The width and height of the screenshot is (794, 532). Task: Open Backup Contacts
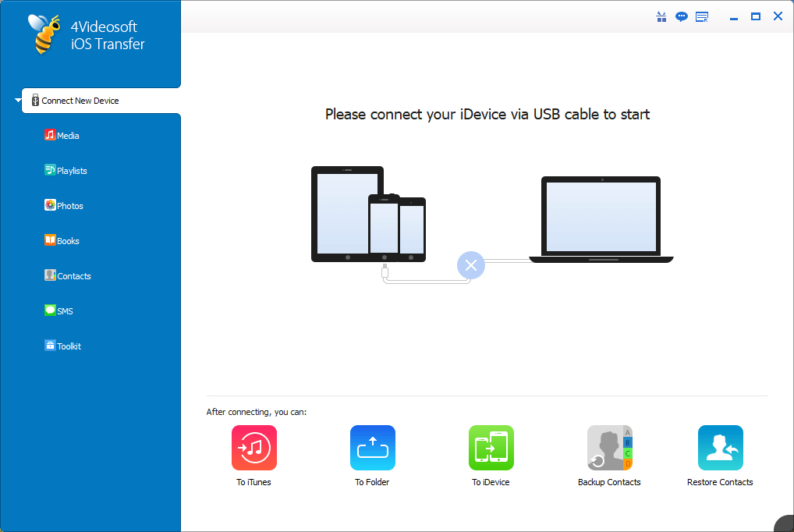(x=609, y=448)
